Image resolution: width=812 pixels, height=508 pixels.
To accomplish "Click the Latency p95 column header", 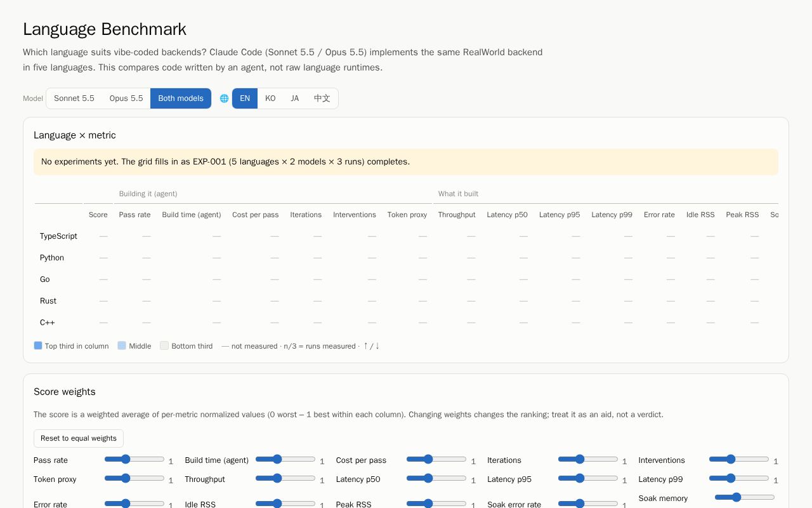I will click(560, 215).
